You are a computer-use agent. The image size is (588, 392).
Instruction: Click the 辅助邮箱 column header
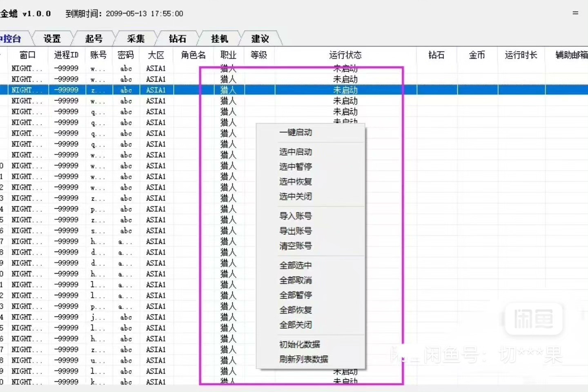[572, 55]
